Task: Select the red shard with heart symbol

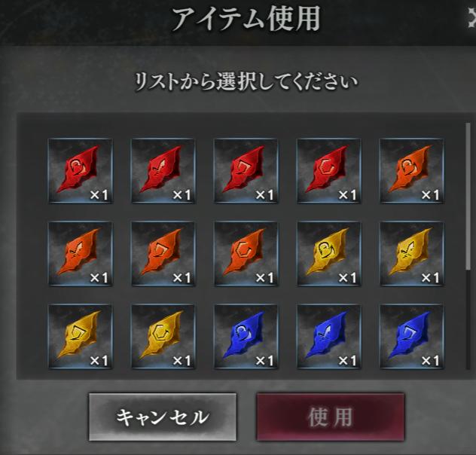Action: tap(81, 170)
